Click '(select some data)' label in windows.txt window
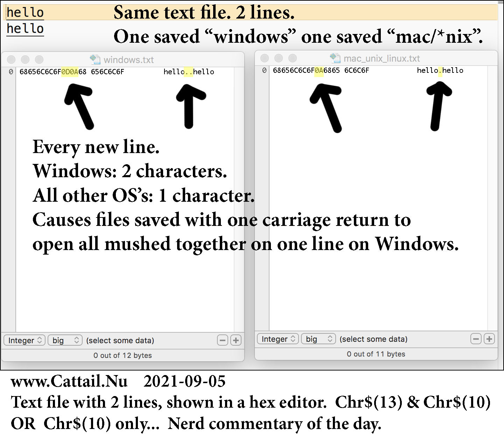 point(120,340)
